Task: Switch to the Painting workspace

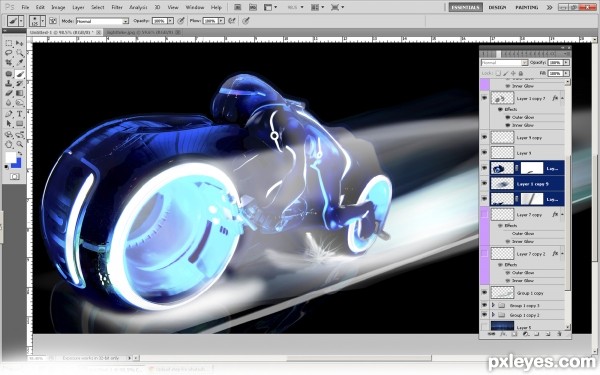Action: point(527,7)
